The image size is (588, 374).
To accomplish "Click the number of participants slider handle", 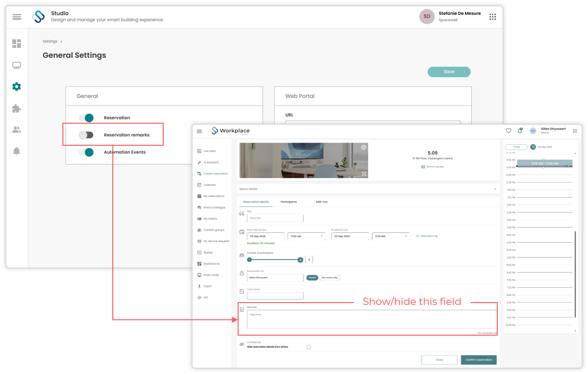I will pyautogui.click(x=300, y=260).
